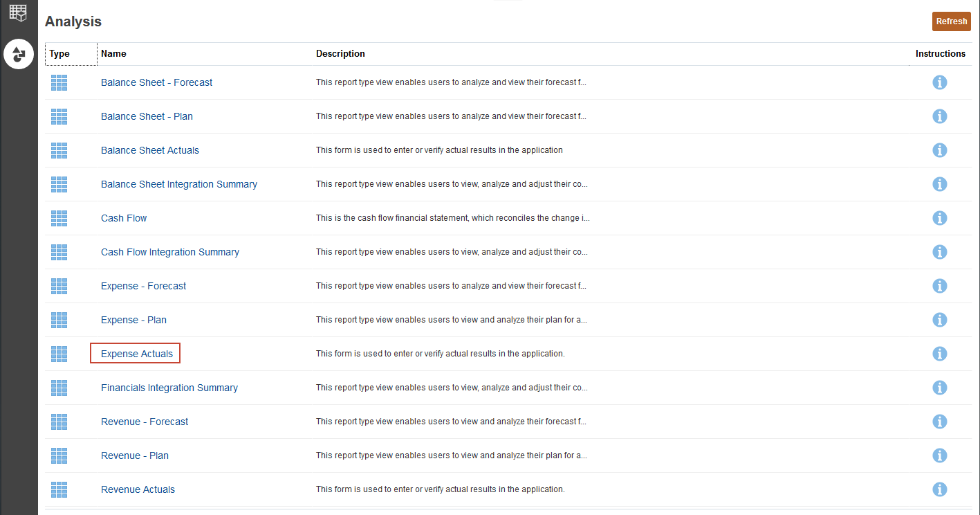Image resolution: width=980 pixels, height=515 pixels.
Task: Open the Expense Actuals form
Action: (137, 354)
